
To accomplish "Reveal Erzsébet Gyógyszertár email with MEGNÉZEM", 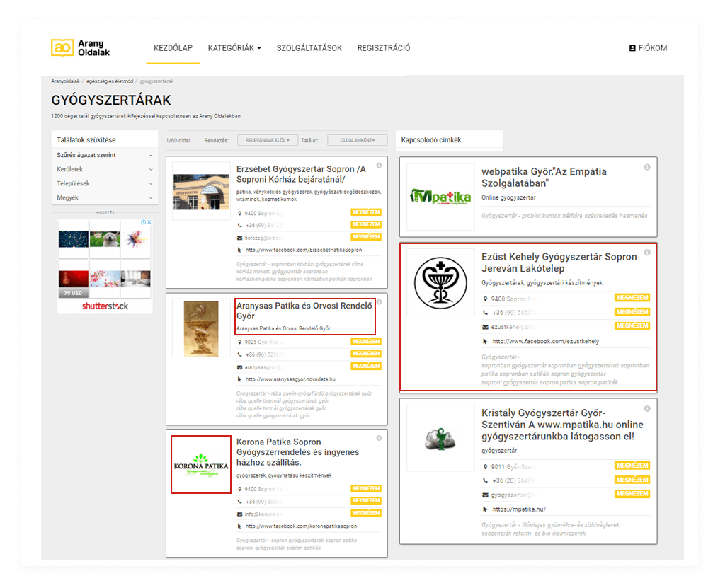I will [366, 237].
